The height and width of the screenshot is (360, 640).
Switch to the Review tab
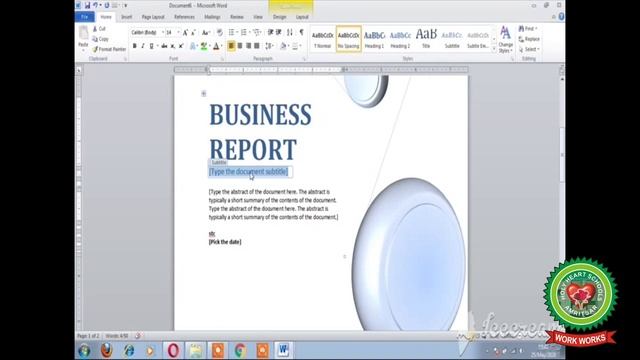pos(237,17)
